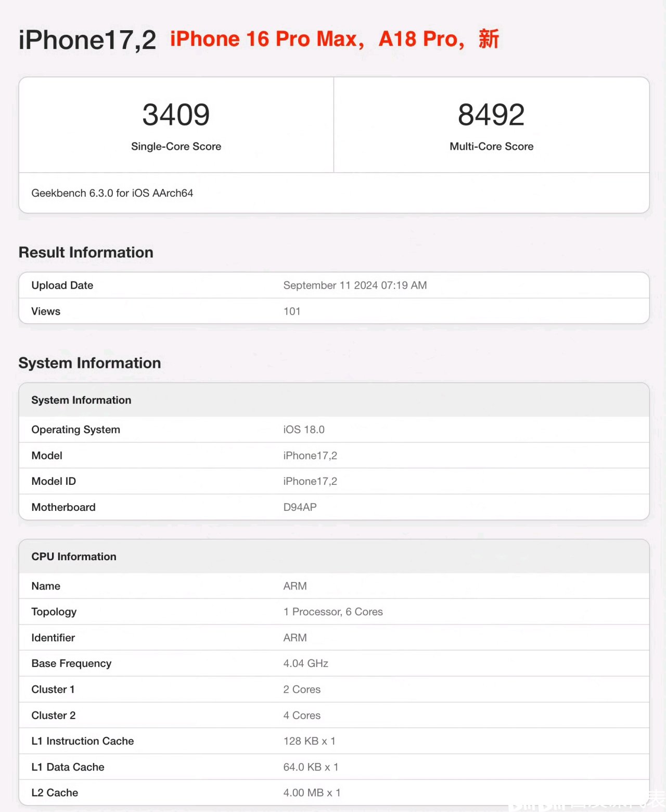Click the 4 Cores value
This screenshot has height=812, width=666.
point(302,715)
